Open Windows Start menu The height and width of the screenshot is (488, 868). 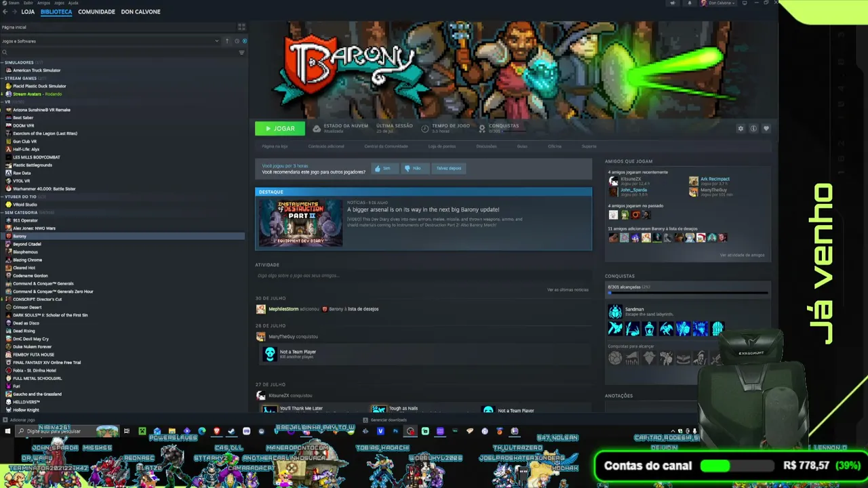pyautogui.click(x=7, y=431)
